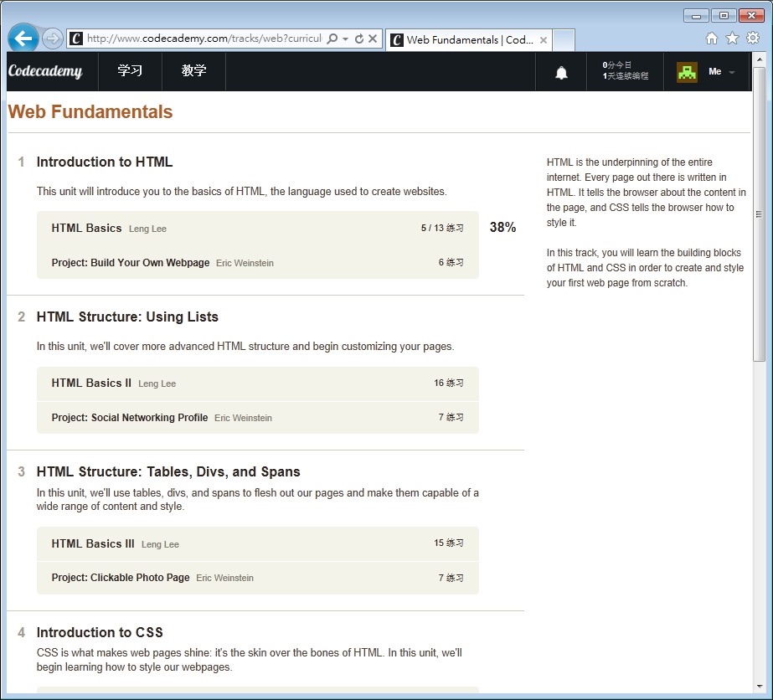773x700 pixels.
Task: Click the 7 exercises count for Clickable Photo Page
Action: [451, 578]
